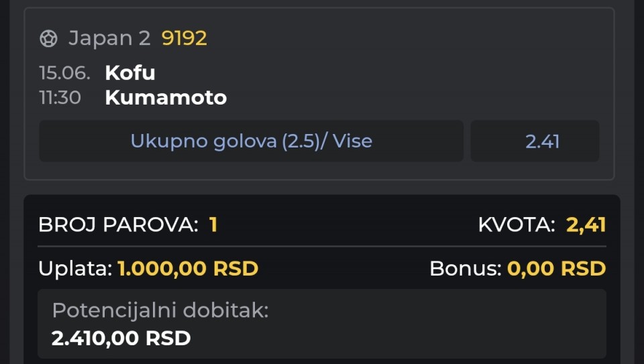Select the yellow match code 9192
The height and width of the screenshot is (364, 644).
click(x=184, y=38)
